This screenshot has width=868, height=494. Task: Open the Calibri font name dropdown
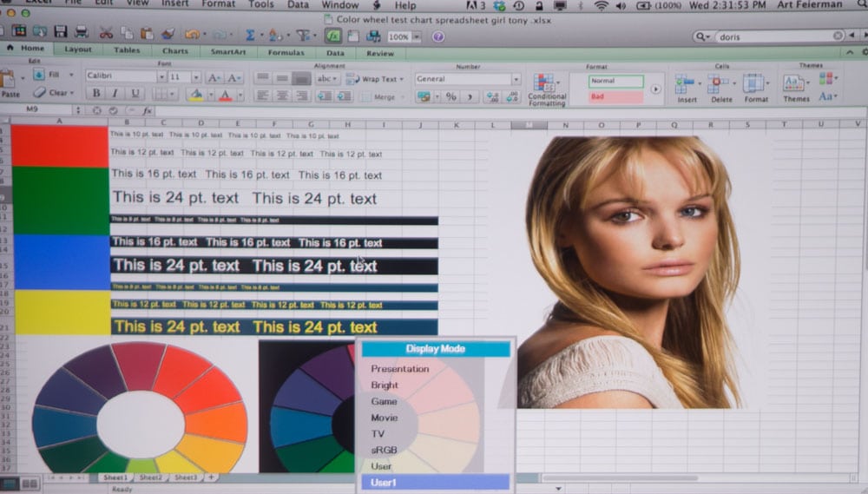(x=161, y=76)
